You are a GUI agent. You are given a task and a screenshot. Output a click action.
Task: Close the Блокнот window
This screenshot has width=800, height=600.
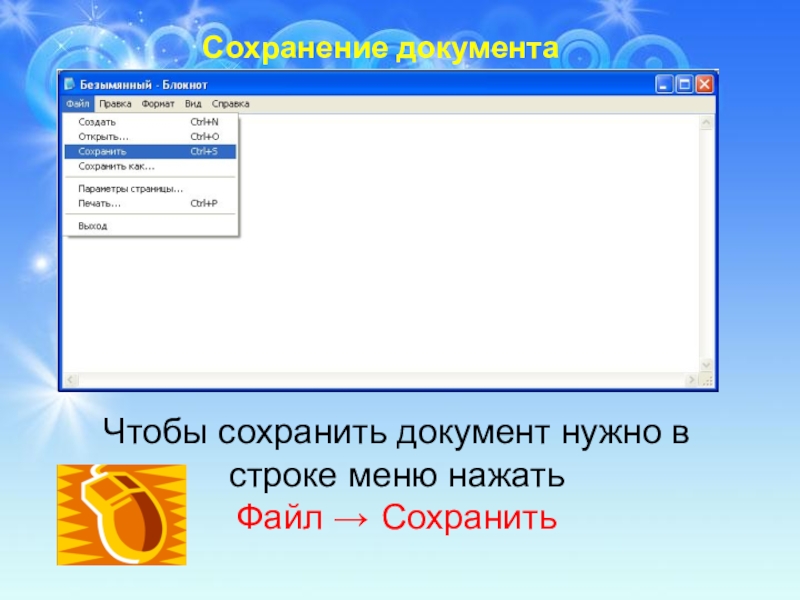[x=704, y=84]
